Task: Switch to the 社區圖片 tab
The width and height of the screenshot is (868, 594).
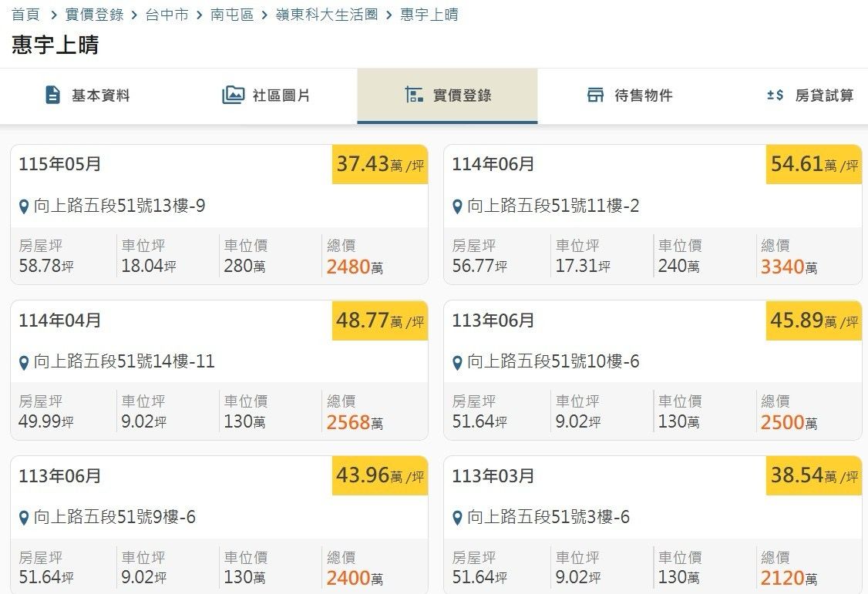Action: point(267,96)
